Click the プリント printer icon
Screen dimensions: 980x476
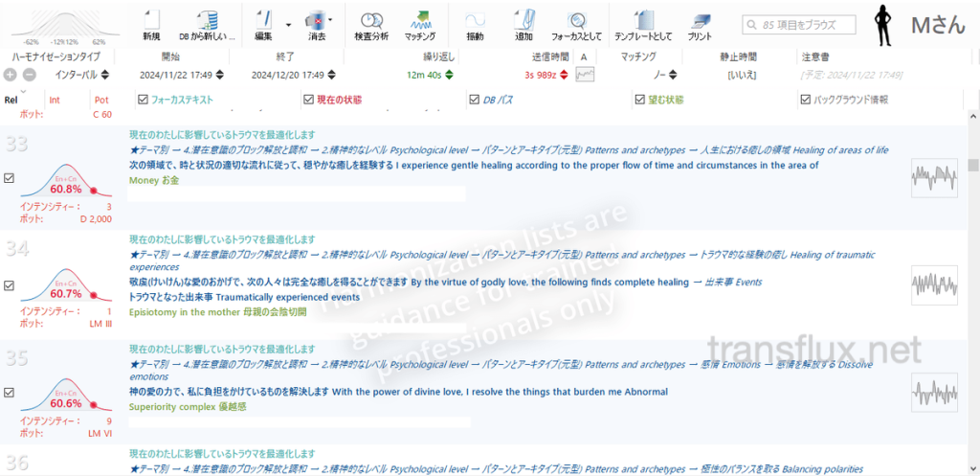point(700,21)
